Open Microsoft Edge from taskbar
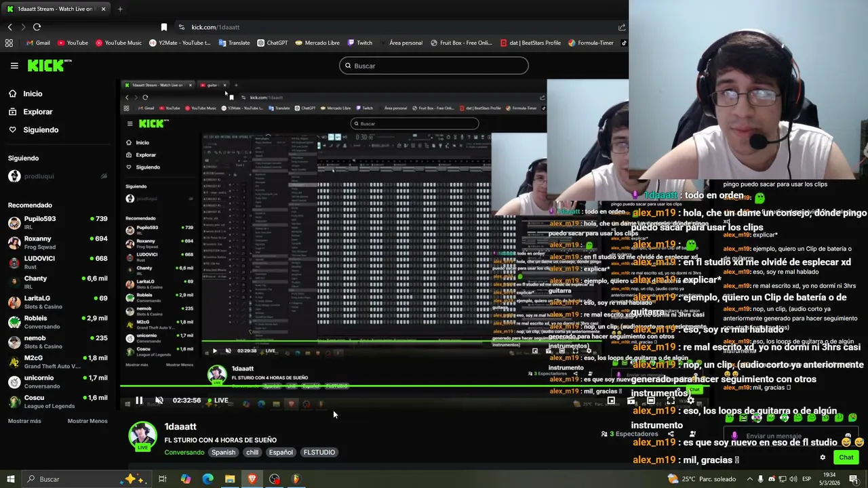The image size is (868, 488). point(208,479)
